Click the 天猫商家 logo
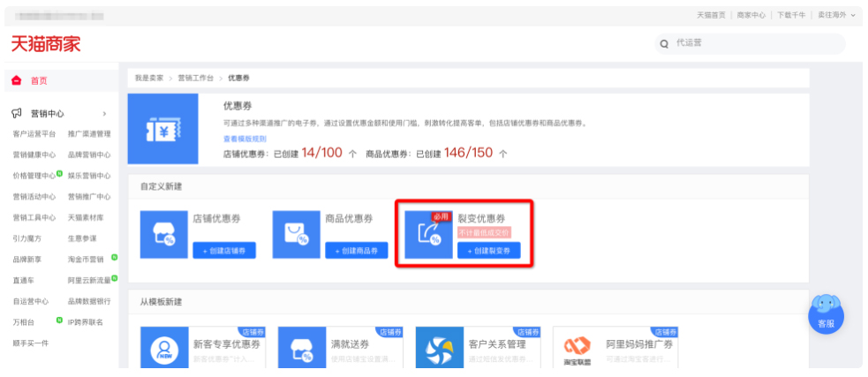868x377 pixels. [46, 44]
